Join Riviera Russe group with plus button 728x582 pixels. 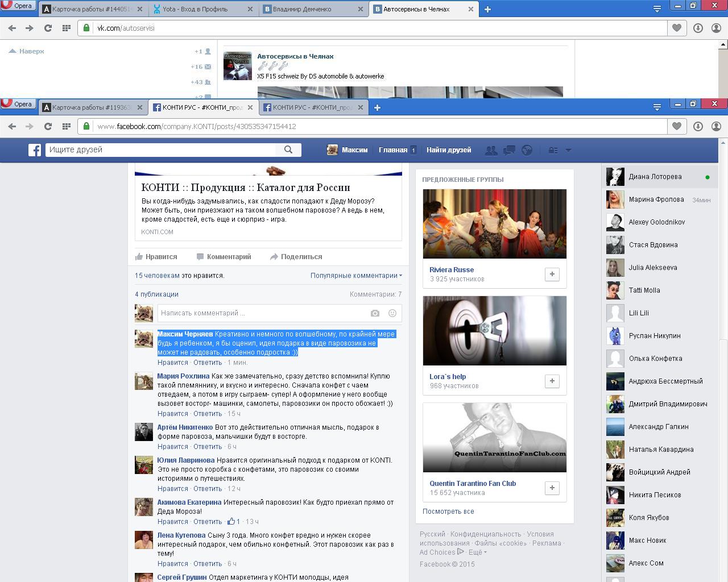coord(552,275)
